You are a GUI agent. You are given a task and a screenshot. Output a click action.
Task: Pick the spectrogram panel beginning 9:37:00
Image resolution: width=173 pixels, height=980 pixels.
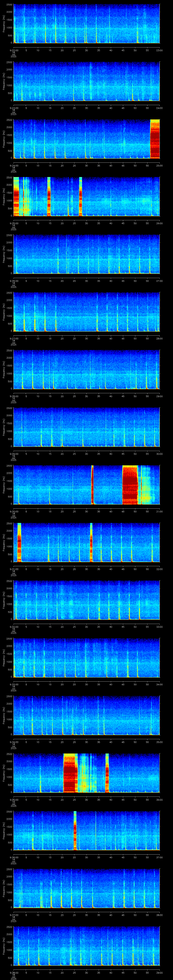point(87,889)
